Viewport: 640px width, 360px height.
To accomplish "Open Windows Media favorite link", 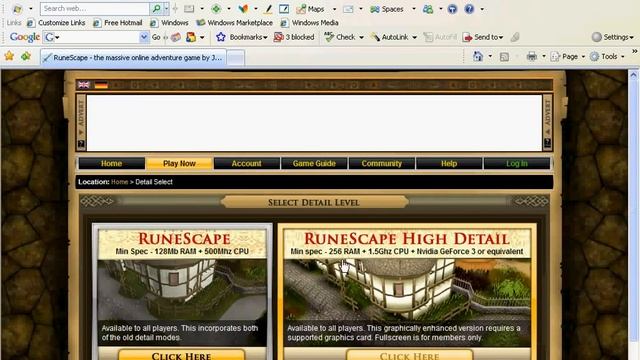I will pos(309,23).
